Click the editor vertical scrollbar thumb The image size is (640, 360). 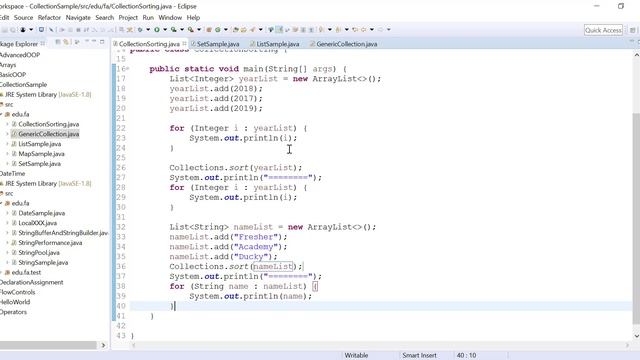coord(636,218)
